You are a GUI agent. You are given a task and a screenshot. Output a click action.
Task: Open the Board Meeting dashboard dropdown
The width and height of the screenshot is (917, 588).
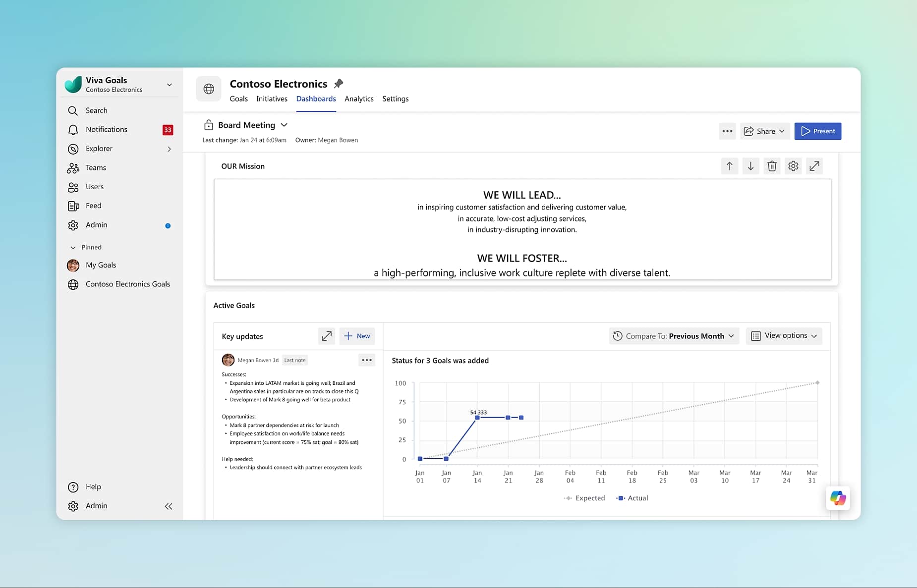click(284, 125)
